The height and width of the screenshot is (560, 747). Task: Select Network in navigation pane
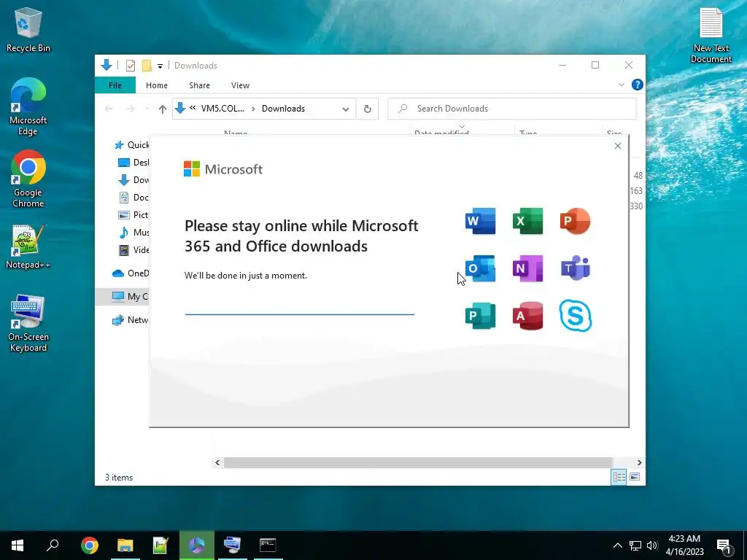click(x=130, y=320)
